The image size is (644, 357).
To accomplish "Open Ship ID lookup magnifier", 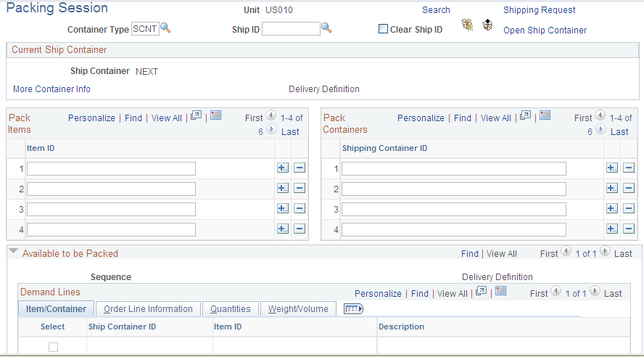I will coord(326,28).
